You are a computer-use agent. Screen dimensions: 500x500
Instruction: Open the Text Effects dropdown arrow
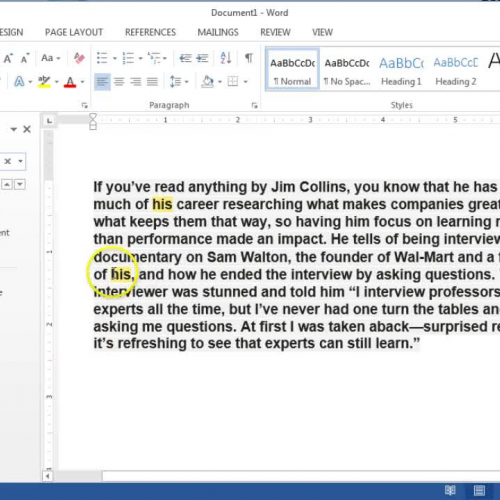tap(30, 82)
